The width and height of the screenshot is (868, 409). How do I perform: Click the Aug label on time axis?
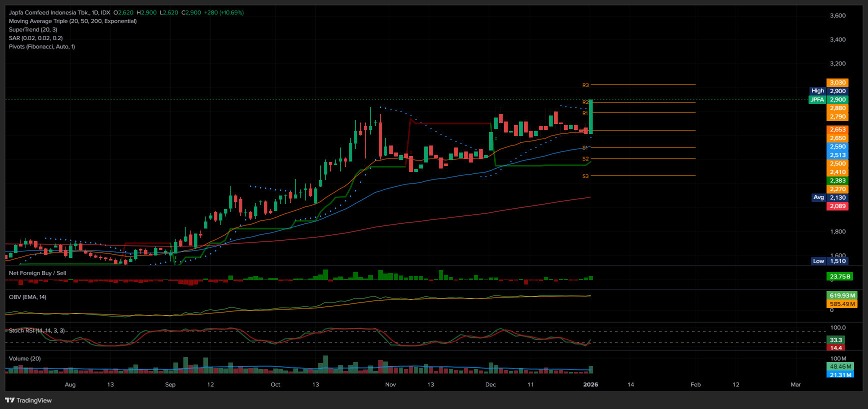click(70, 384)
